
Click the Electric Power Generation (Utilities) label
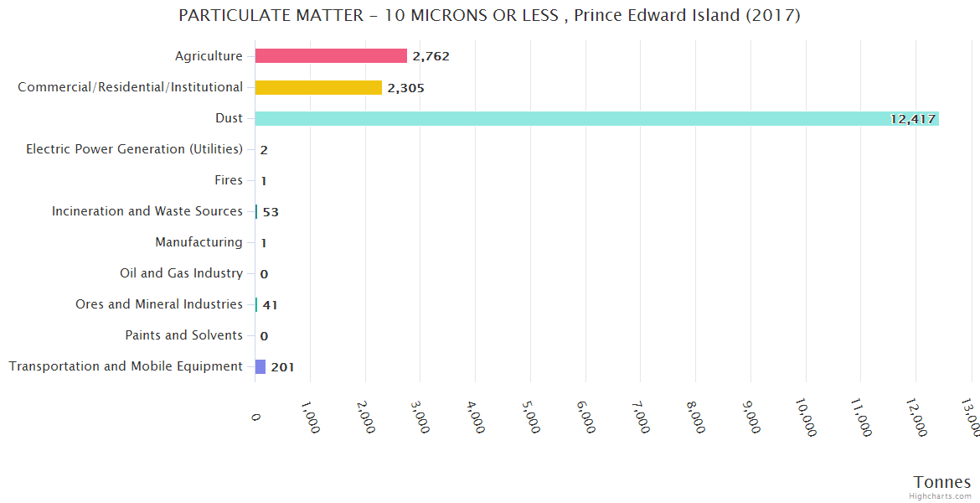(x=134, y=149)
